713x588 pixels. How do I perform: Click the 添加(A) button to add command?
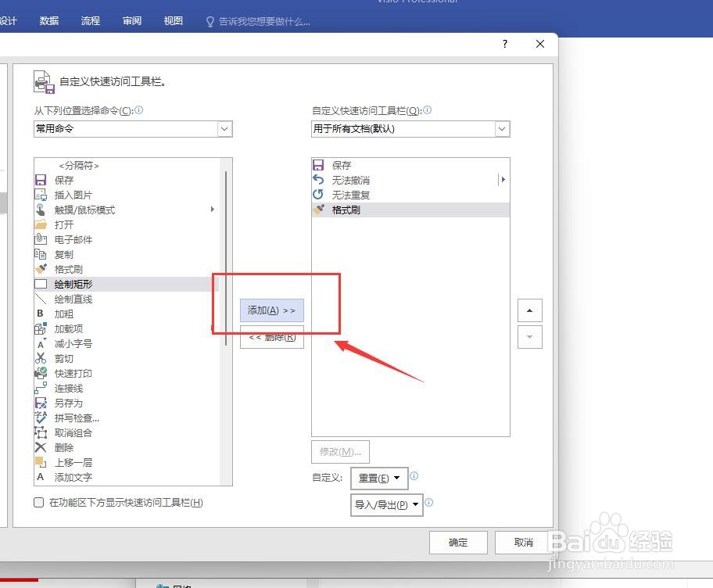(271, 310)
